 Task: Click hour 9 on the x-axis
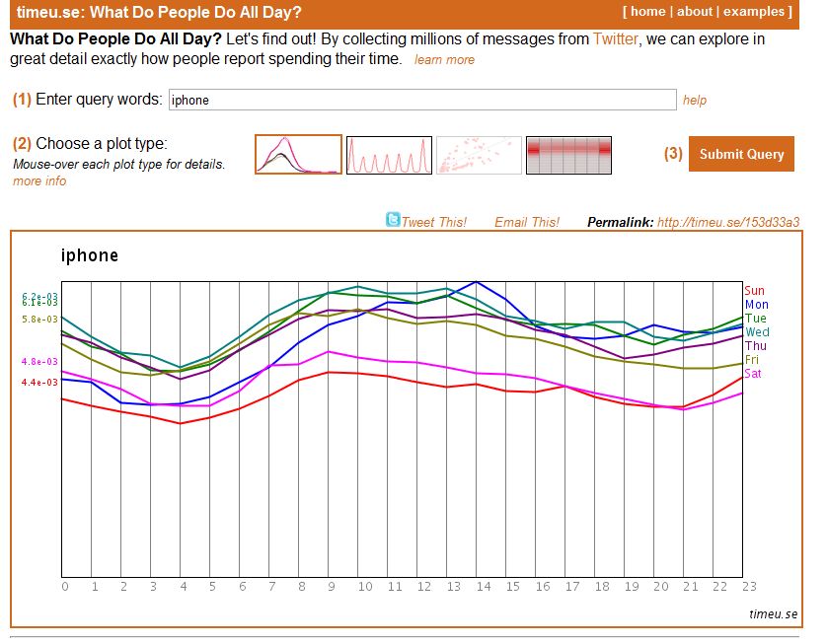coord(332,587)
